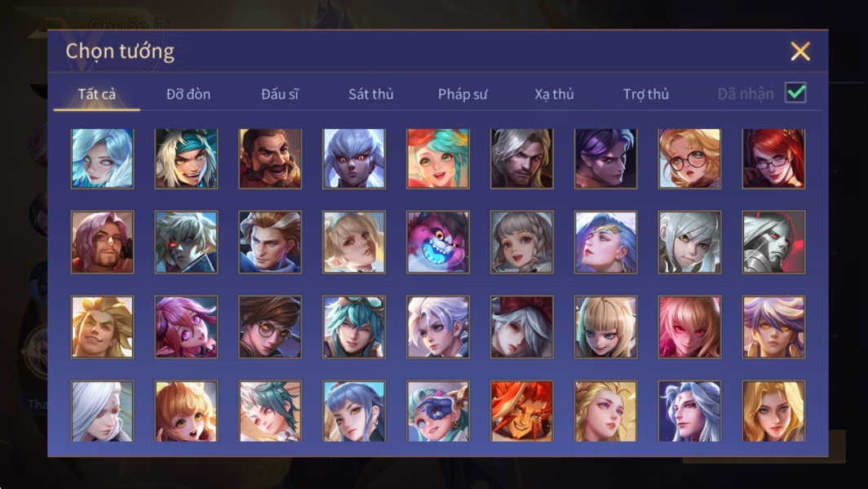
Task: Select the hero with teal hair and goggles
Action: click(x=354, y=327)
